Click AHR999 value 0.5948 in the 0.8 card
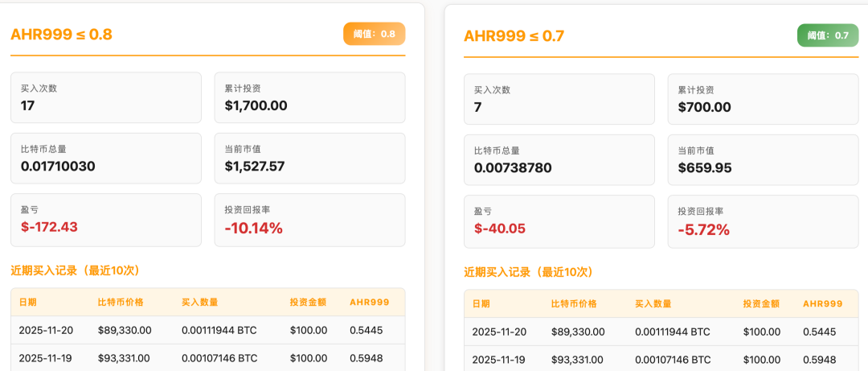 pyautogui.click(x=366, y=358)
